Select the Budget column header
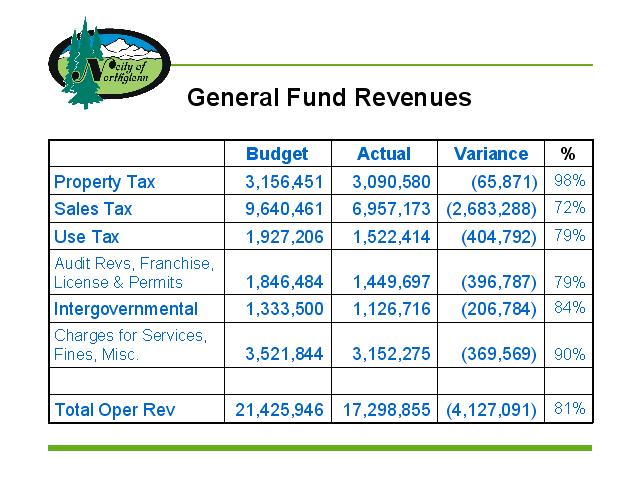The image size is (640, 480). tap(277, 154)
